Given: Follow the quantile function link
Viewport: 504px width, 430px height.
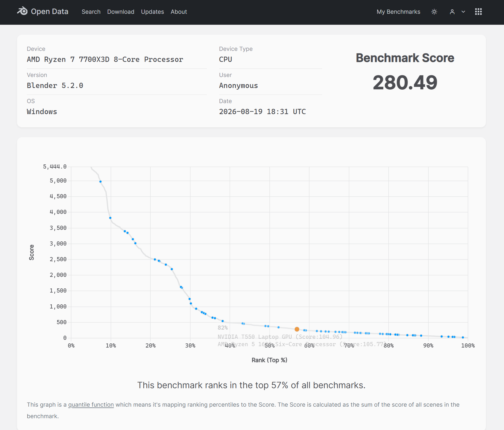Looking at the screenshot, I should click(x=91, y=405).
